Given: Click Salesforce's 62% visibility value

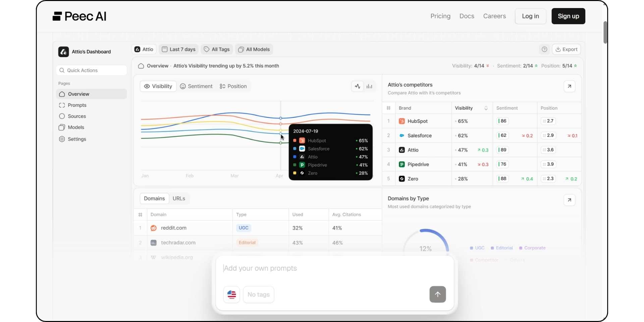Looking at the screenshot, I should 463,136.
